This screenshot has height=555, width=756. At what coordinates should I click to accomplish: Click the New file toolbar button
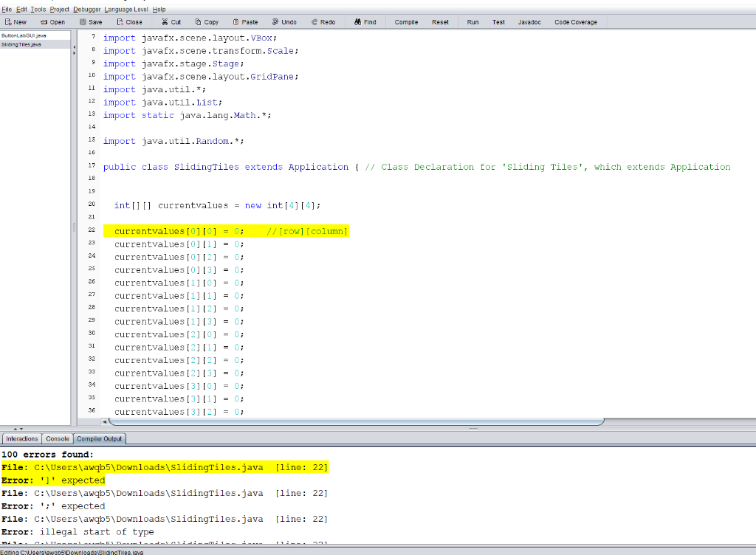(x=16, y=22)
